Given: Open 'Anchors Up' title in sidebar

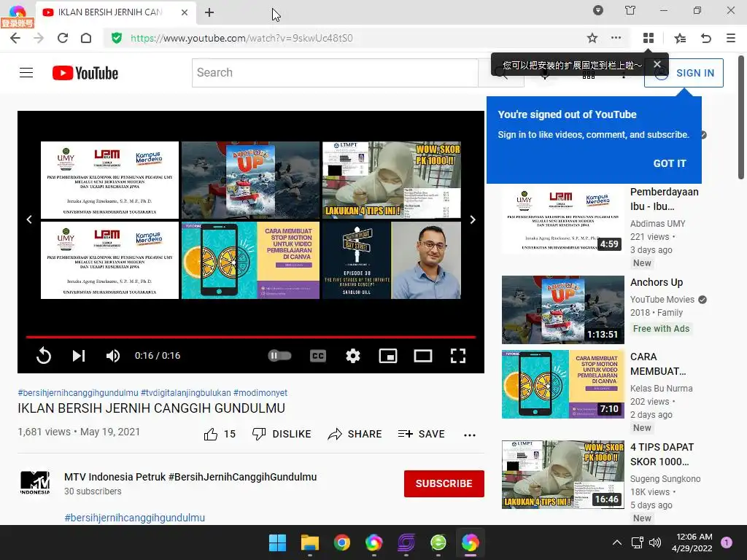Looking at the screenshot, I should (657, 282).
